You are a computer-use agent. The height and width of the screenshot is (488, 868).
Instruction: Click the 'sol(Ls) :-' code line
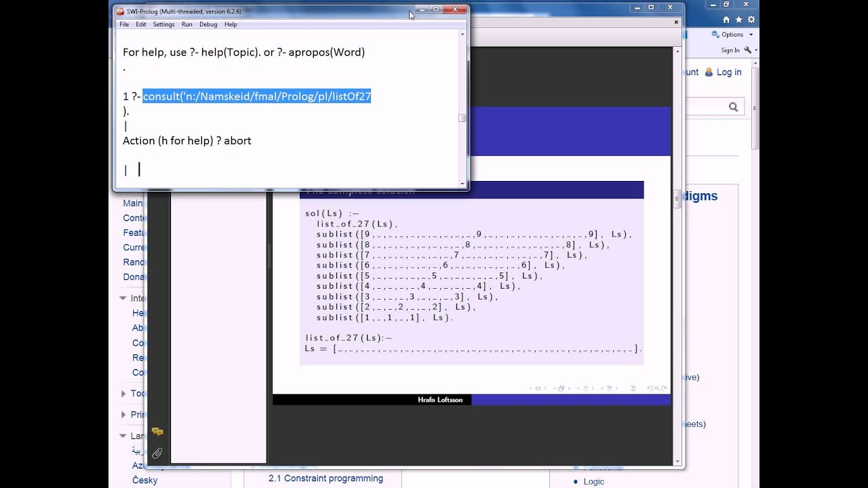(x=332, y=213)
